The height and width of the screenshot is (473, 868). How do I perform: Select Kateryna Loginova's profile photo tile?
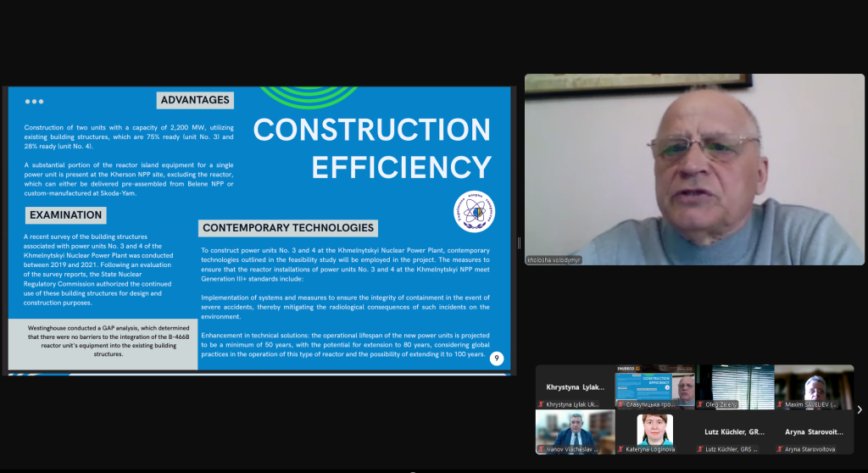point(654,429)
